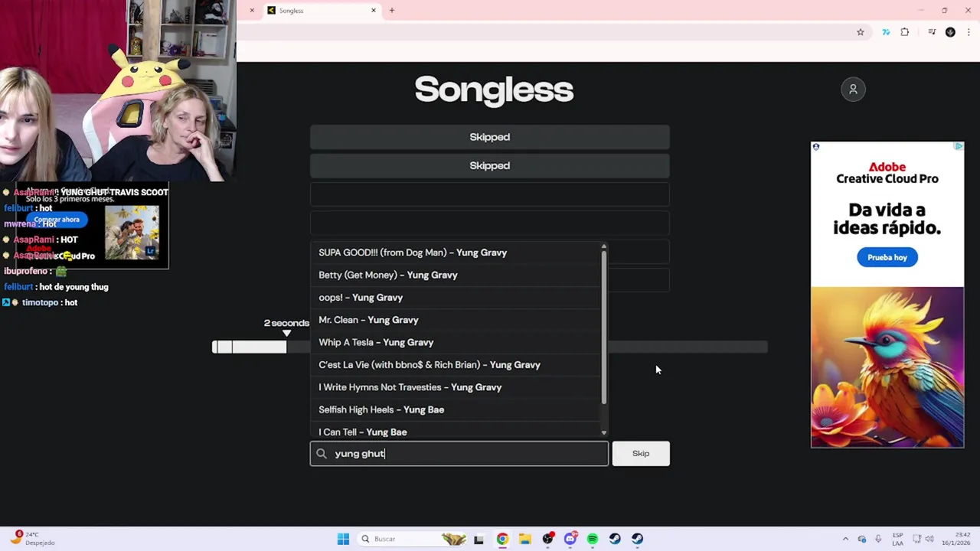
Task: Open the media controls icon in Chrome
Action: [x=932, y=32]
